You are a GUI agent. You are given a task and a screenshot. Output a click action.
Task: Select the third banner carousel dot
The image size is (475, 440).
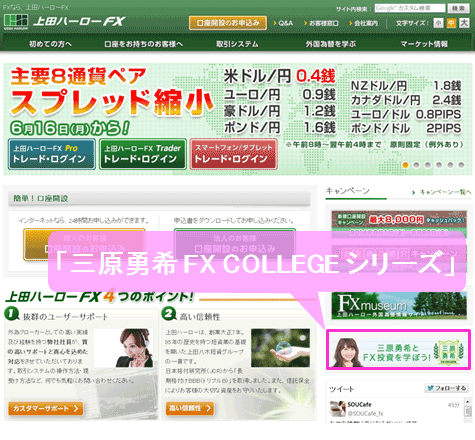tap(428, 165)
